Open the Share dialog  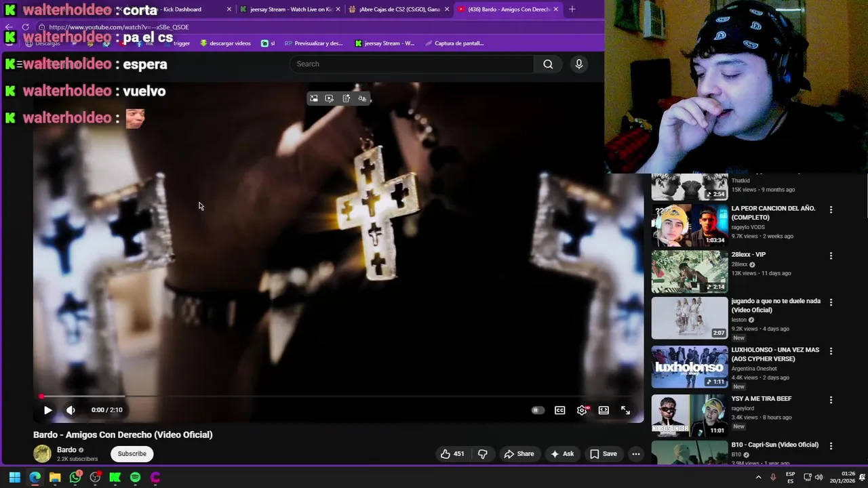click(x=519, y=454)
